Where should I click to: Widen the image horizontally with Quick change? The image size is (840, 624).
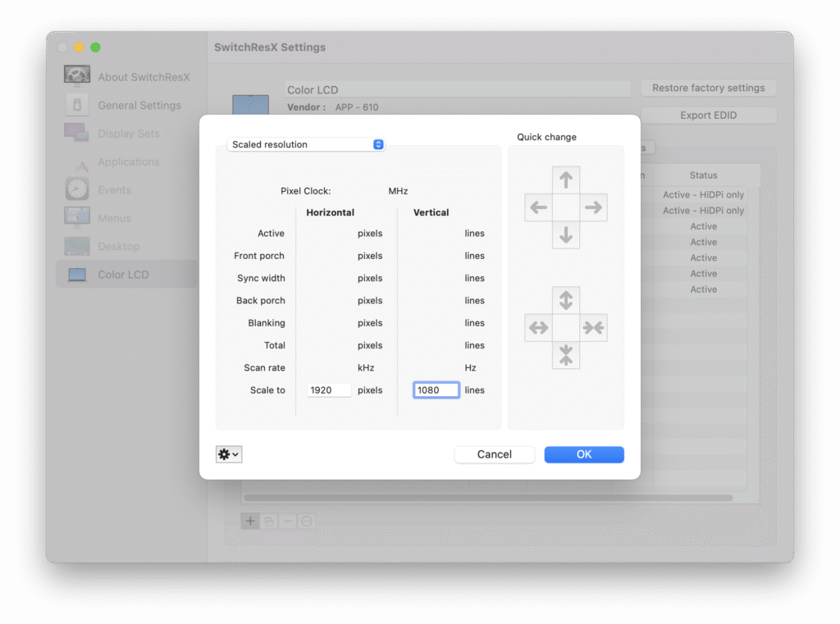[538, 327]
